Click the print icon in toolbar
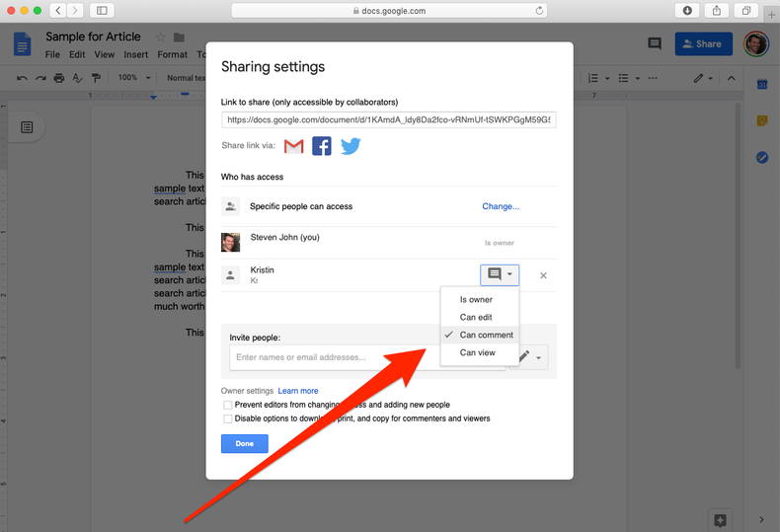This screenshot has height=532, width=780. pos(59,78)
